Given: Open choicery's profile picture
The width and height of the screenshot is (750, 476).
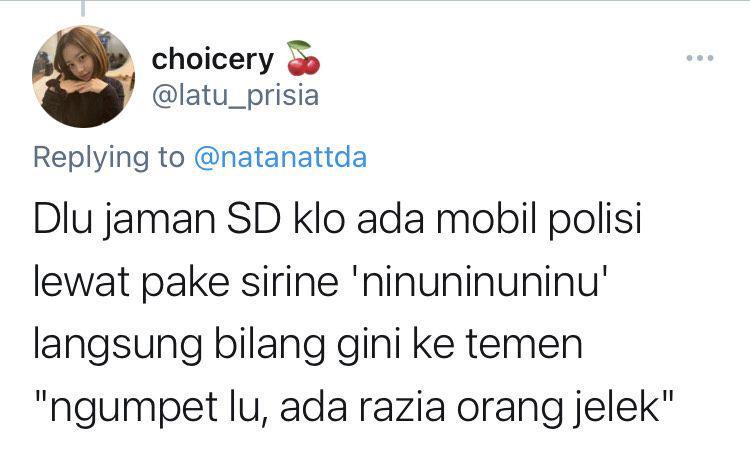Looking at the screenshot, I should (83, 77).
